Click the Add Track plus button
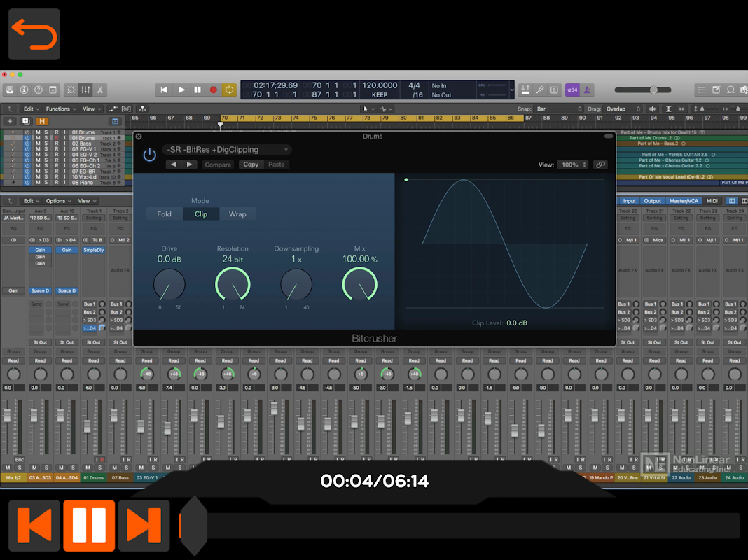 point(10,121)
